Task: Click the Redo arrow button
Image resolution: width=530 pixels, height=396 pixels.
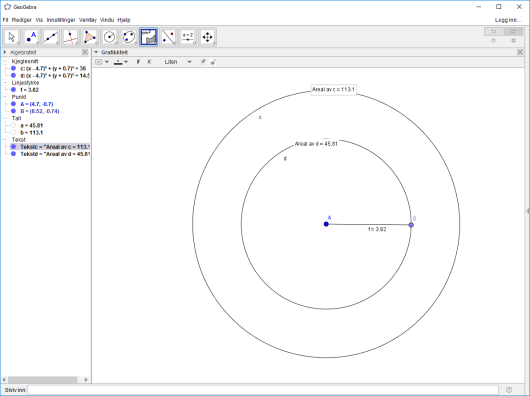Action: 513,31
